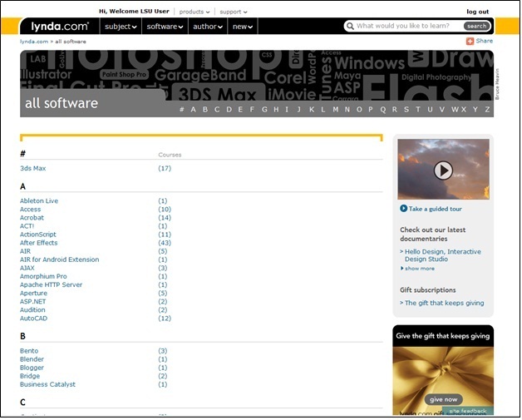Viewport: 522px width, 420px height.
Task: Open the AutoCAD link
Action: (x=33, y=319)
